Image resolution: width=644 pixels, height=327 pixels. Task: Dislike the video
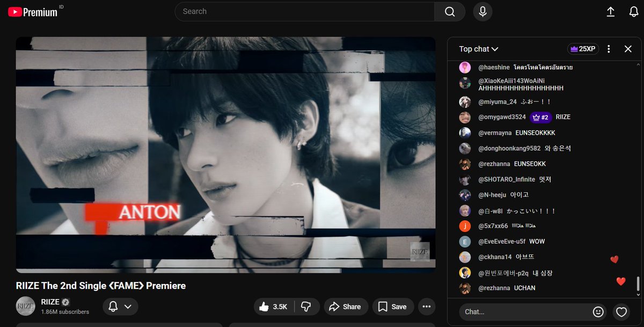coord(306,307)
